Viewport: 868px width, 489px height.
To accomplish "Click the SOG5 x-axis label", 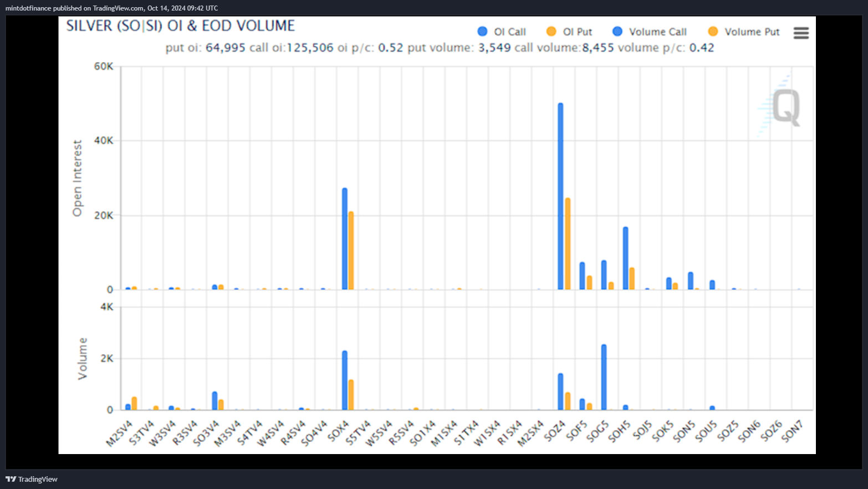I will point(598,431).
